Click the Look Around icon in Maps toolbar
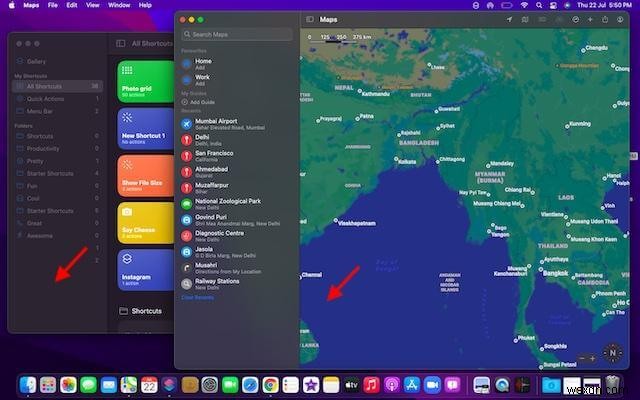This screenshot has height=400, width=640. click(x=559, y=19)
